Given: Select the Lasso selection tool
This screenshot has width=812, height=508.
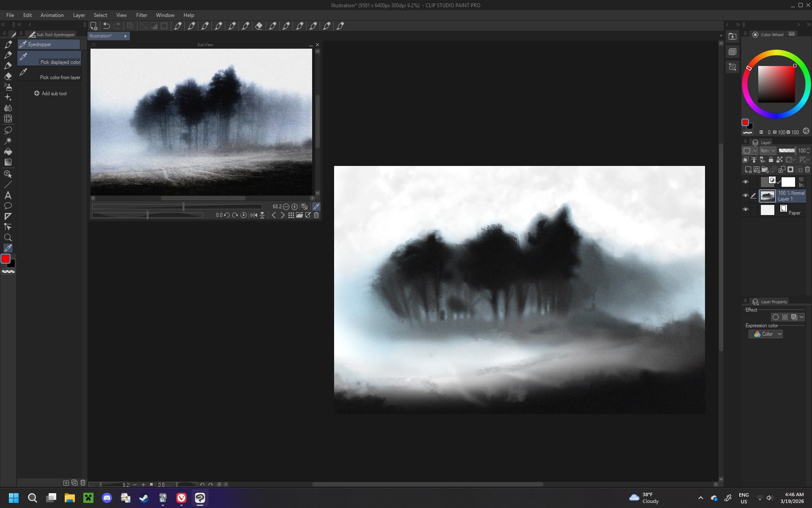Looking at the screenshot, I should pyautogui.click(x=8, y=130).
